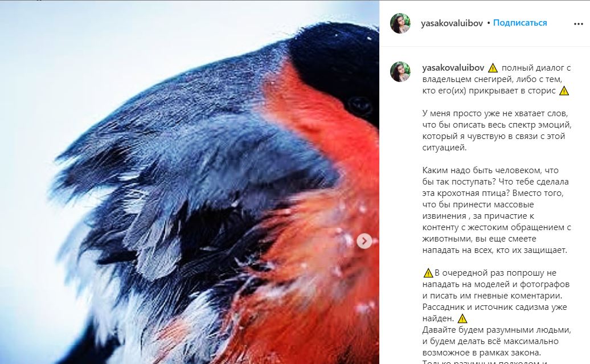The width and height of the screenshot is (590, 364).
Task: Follow the account via Подписаться
Action: tap(519, 23)
